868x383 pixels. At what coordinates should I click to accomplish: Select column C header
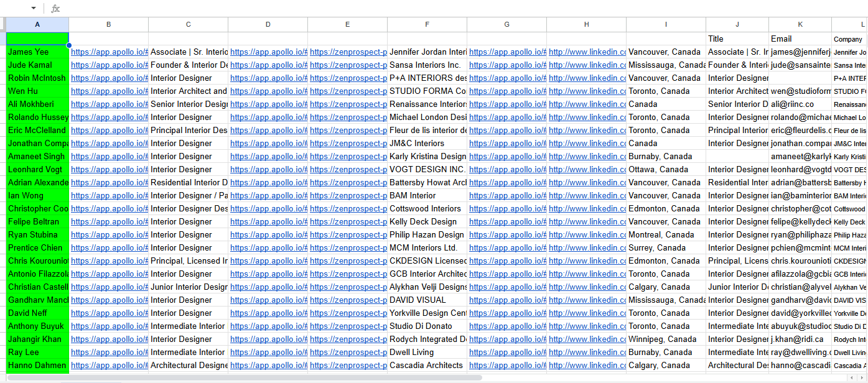point(188,24)
